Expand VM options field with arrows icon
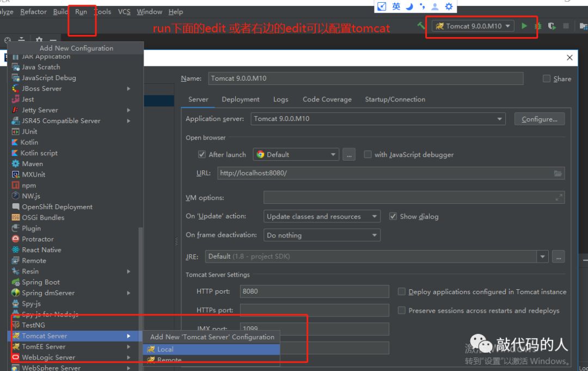588x371 pixels. click(559, 197)
